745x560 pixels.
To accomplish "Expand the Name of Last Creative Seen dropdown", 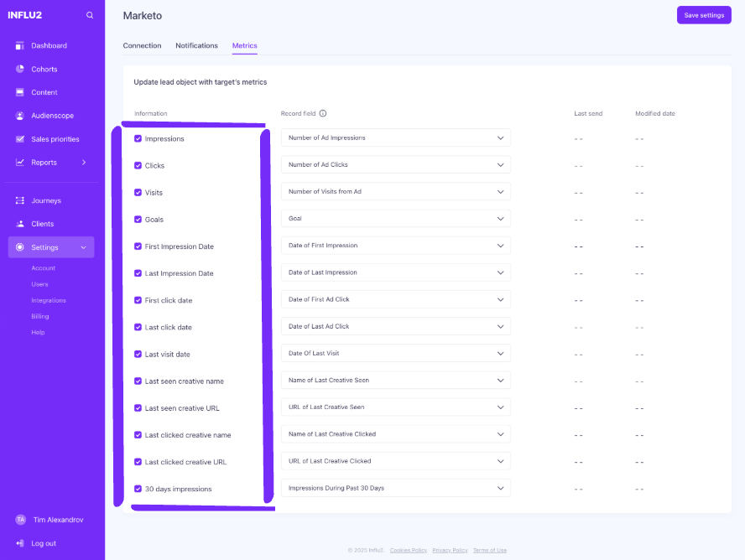I will point(396,380).
